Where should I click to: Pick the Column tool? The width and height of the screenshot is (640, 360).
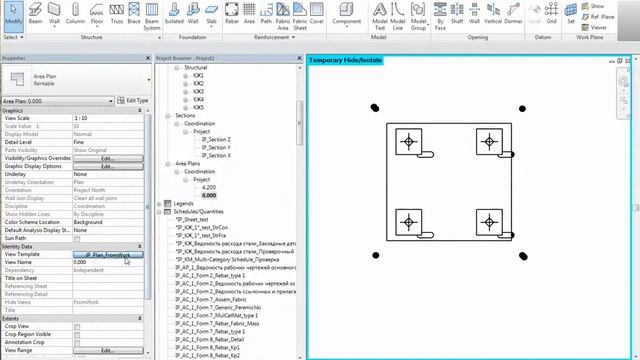coord(75,14)
